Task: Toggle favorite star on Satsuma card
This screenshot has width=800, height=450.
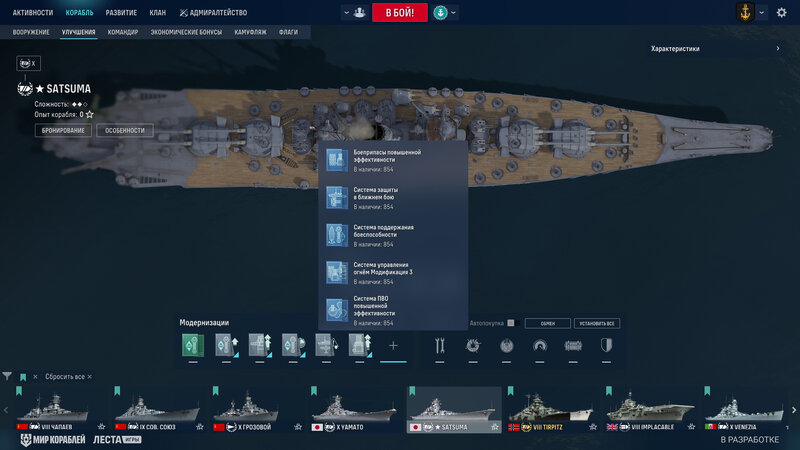Action: [494, 427]
